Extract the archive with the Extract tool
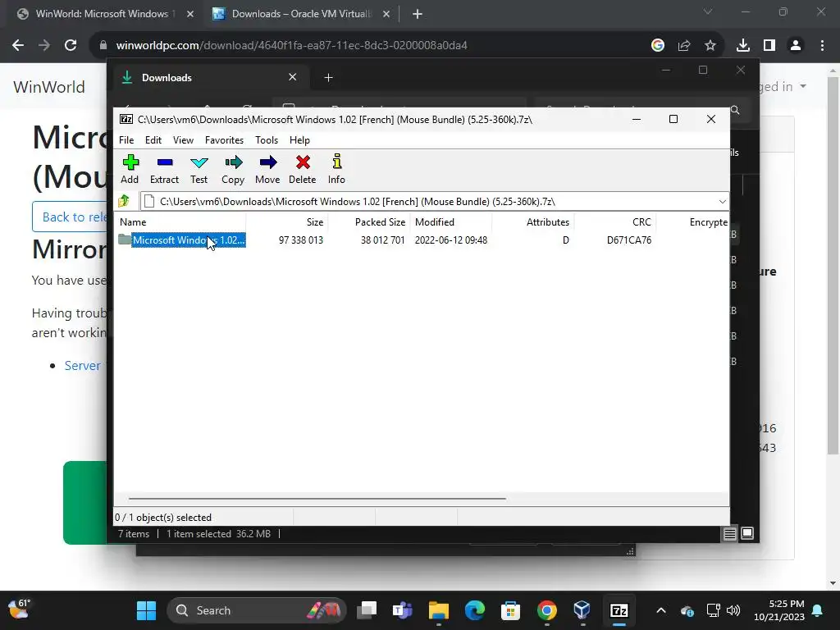This screenshot has height=630, width=840. tap(164, 169)
